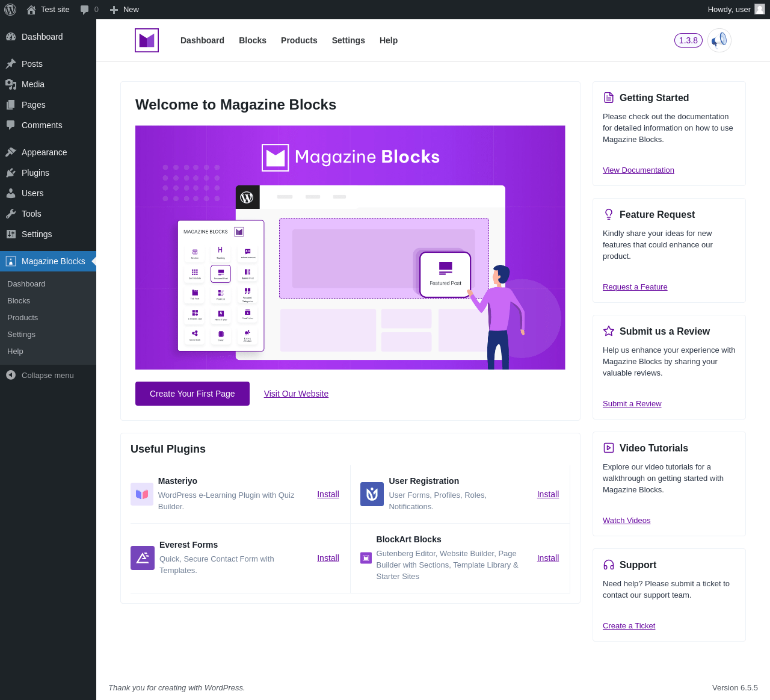Image resolution: width=770 pixels, height=700 pixels.
Task: Open user avatar in admin bar
Action: point(760,9)
